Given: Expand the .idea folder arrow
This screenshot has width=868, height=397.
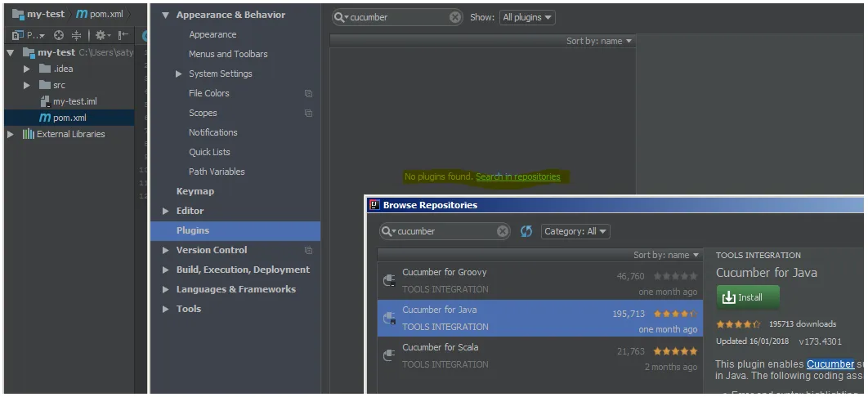Looking at the screenshot, I should (27, 69).
